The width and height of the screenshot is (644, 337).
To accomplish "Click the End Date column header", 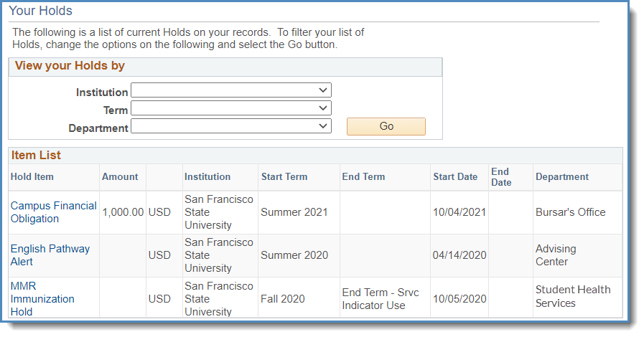I will pos(501,176).
